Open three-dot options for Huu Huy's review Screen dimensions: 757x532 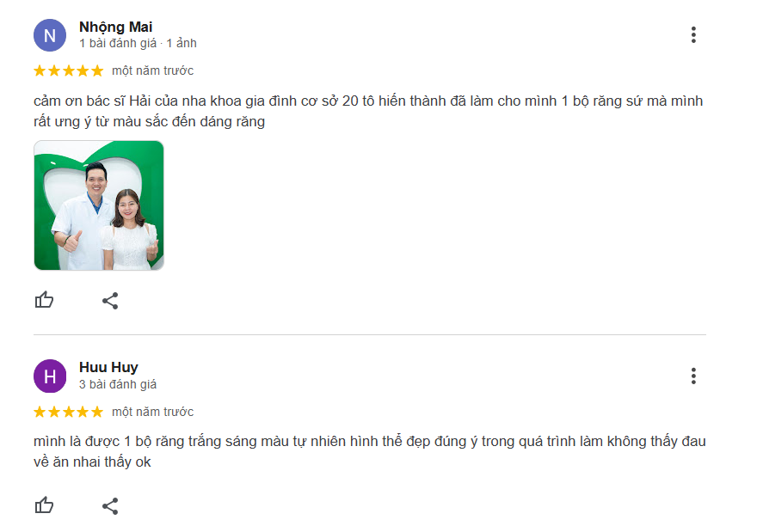tap(693, 376)
